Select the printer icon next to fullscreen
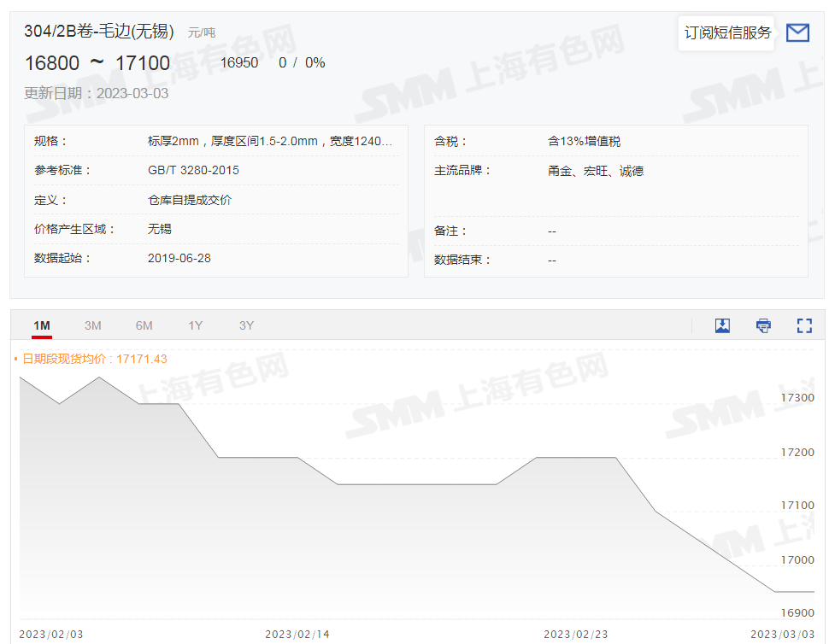 pos(762,325)
